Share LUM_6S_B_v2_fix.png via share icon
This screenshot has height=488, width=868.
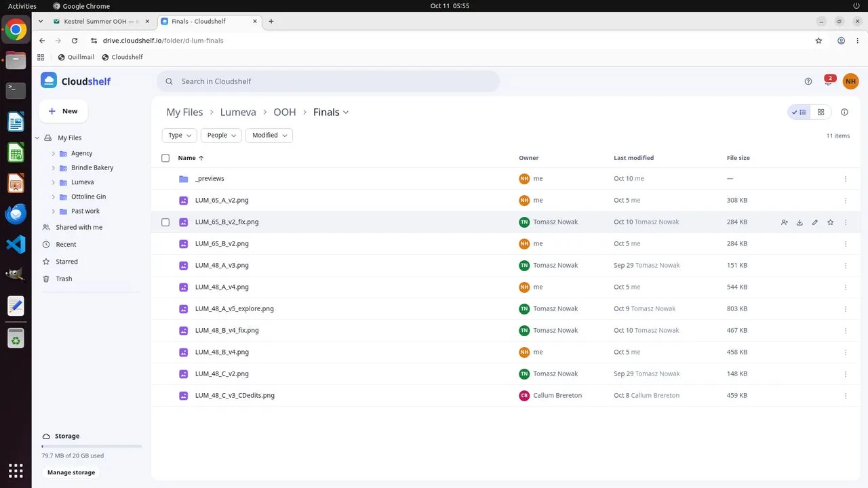(x=785, y=222)
